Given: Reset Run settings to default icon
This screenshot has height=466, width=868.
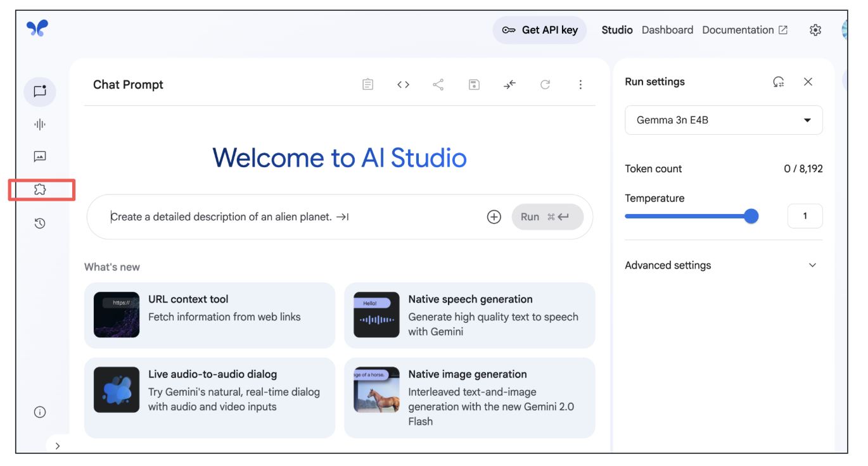Looking at the screenshot, I should [x=779, y=82].
